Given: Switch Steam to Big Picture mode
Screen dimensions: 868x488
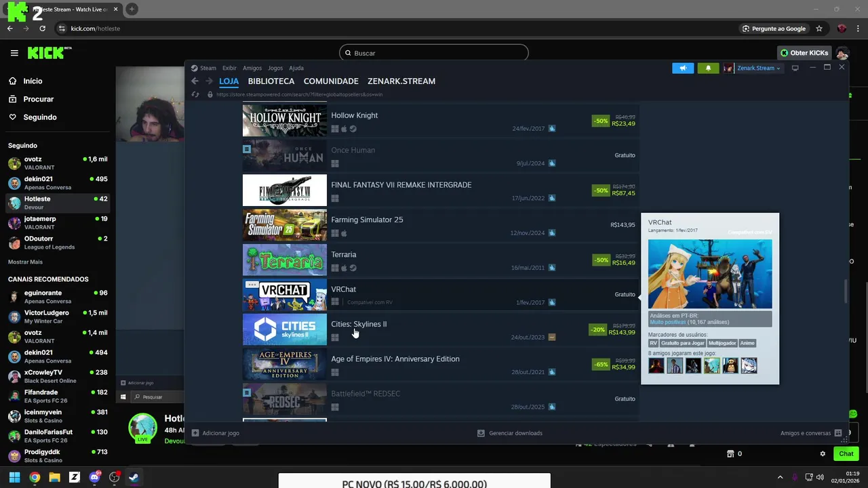Looking at the screenshot, I should [x=795, y=68].
